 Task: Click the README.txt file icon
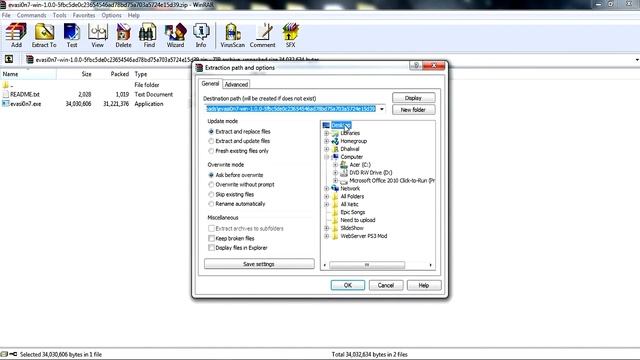[5, 94]
